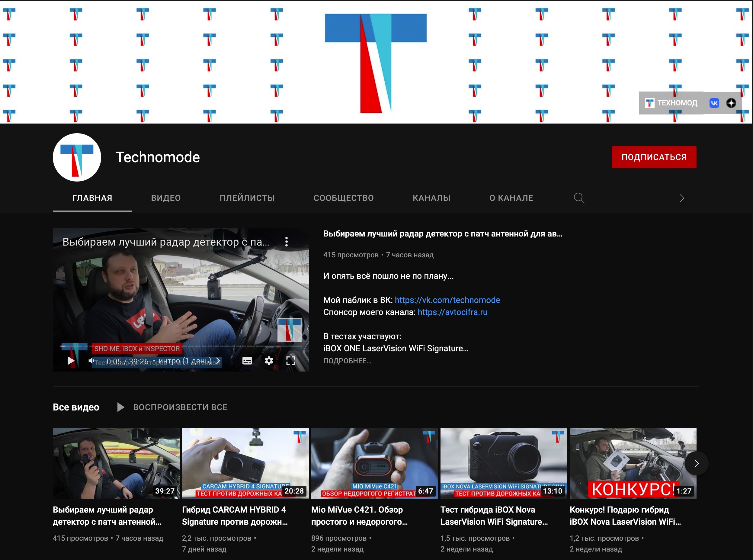This screenshot has height=560, width=753.
Task: Open the Тест гибрида iBOX Nova title
Action: 494,516
